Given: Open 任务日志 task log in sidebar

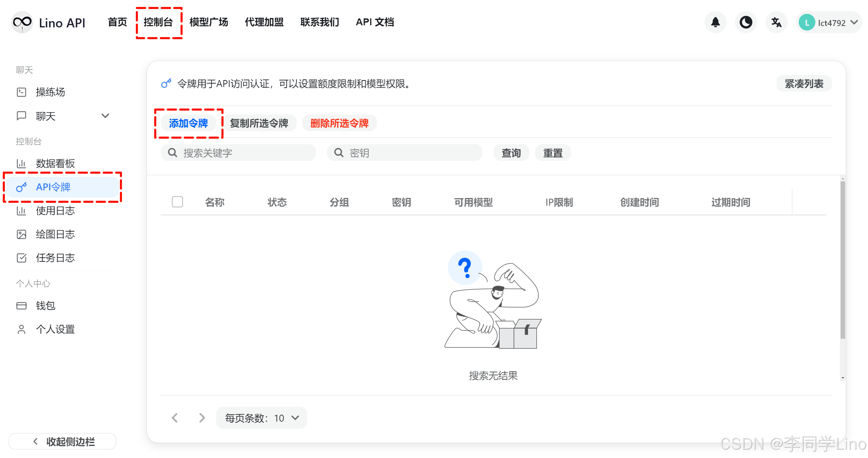Looking at the screenshot, I should click(55, 258).
